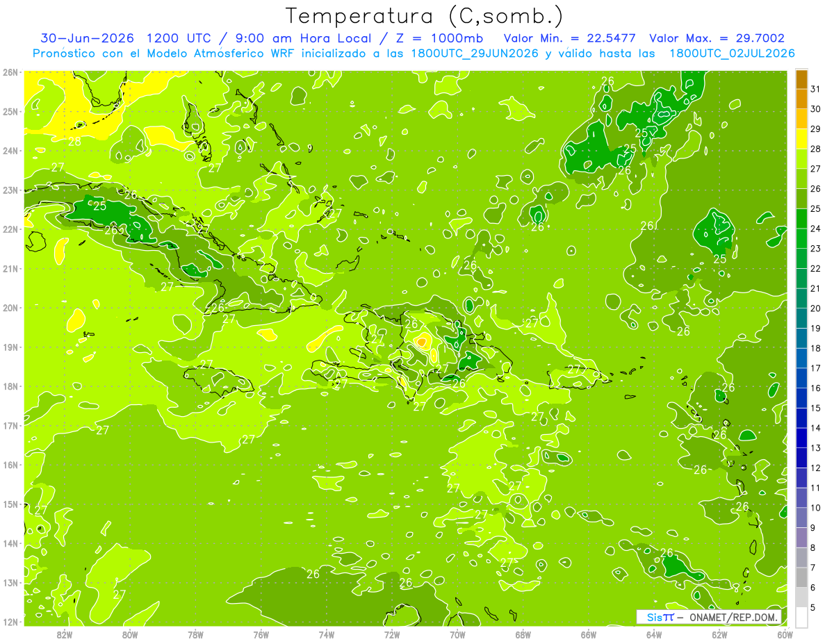Click latitude axis label '26N'
834x644 pixels.
pos(11,72)
